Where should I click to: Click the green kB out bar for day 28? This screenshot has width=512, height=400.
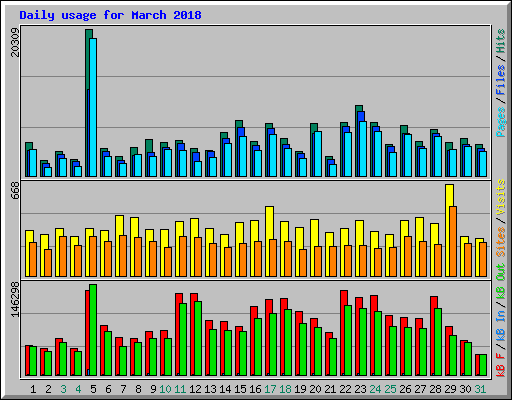(x=438, y=342)
